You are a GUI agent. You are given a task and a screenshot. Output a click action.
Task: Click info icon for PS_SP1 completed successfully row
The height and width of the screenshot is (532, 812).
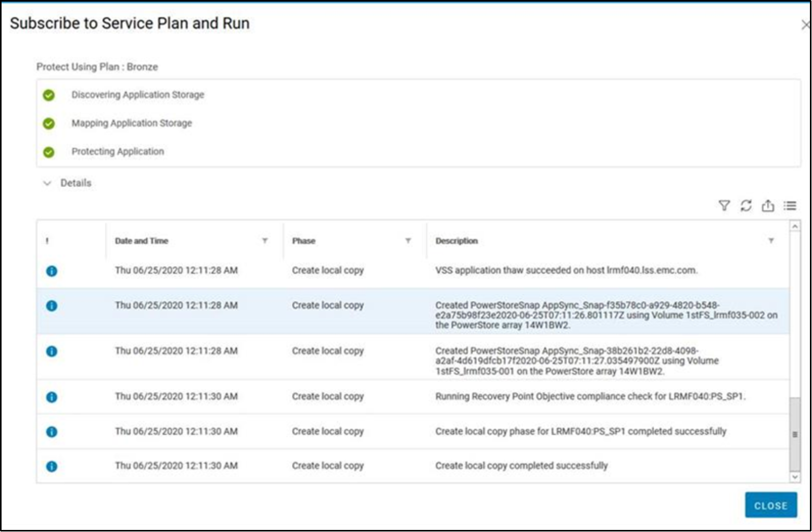pos(52,432)
